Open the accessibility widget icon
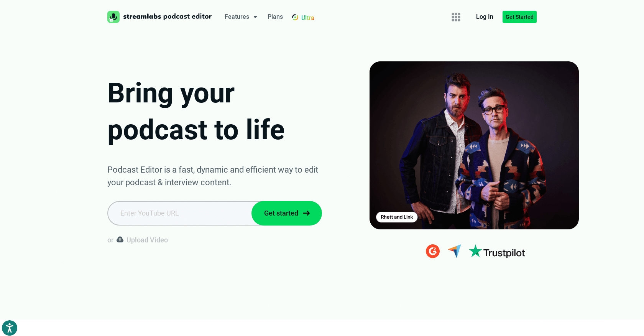This screenshot has height=336, width=644. click(10, 328)
